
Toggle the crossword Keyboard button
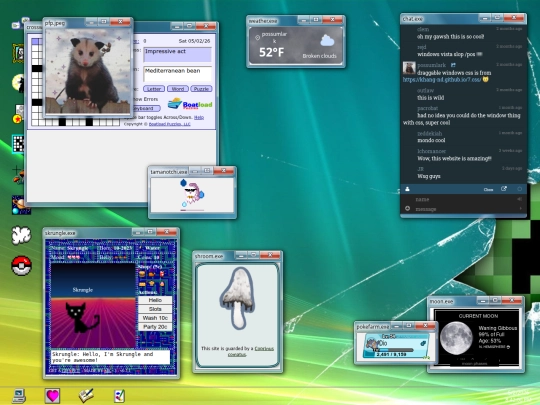tap(146, 108)
